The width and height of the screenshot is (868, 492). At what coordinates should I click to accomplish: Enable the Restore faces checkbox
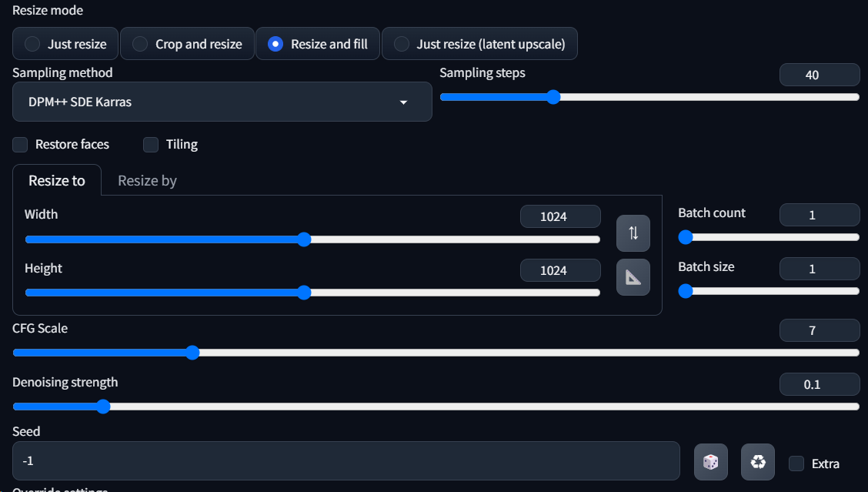[x=21, y=144]
